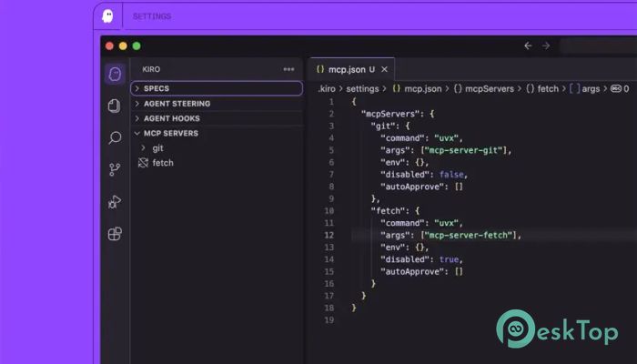Open the Kiro panel more actions ellipsis
637x364 pixels.
[288, 69]
